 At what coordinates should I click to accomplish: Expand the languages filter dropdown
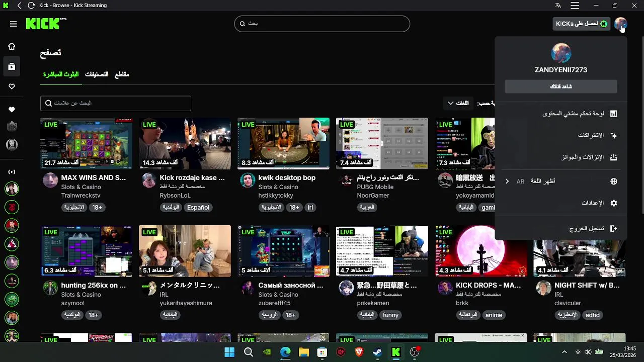[x=458, y=103]
